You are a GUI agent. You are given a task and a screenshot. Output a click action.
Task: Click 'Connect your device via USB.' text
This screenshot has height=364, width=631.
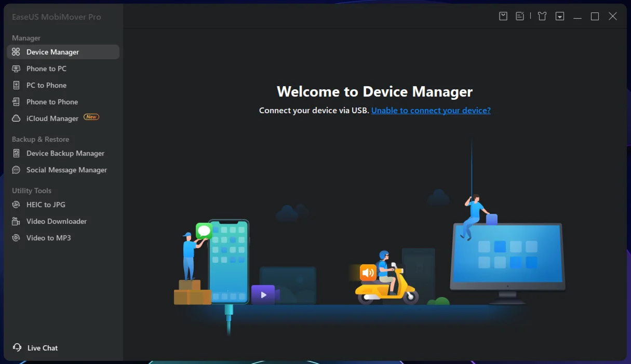[314, 110]
